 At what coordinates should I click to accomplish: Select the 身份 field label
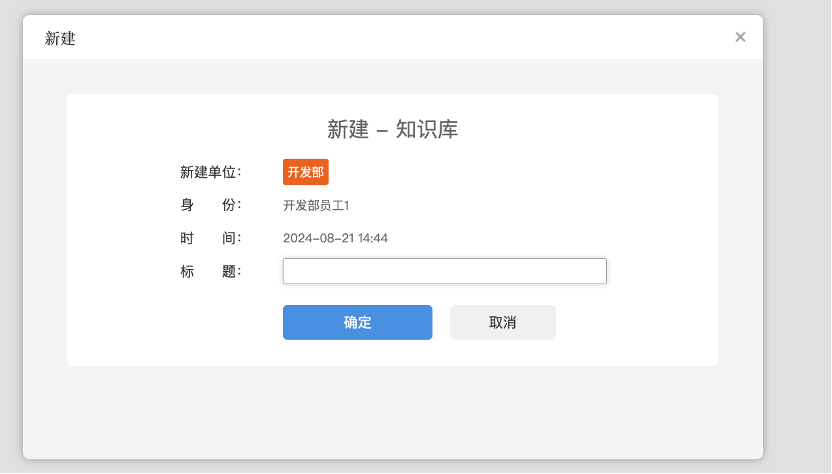[x=210, y=205]
